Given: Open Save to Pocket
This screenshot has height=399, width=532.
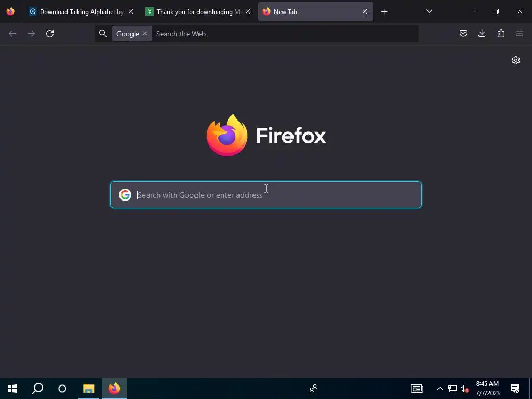Looking at the screenshot, I should coord(463,33).
